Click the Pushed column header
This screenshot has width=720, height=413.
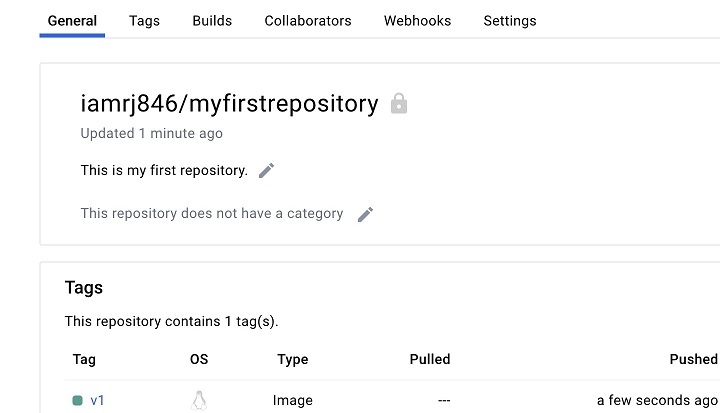(693, 359)
